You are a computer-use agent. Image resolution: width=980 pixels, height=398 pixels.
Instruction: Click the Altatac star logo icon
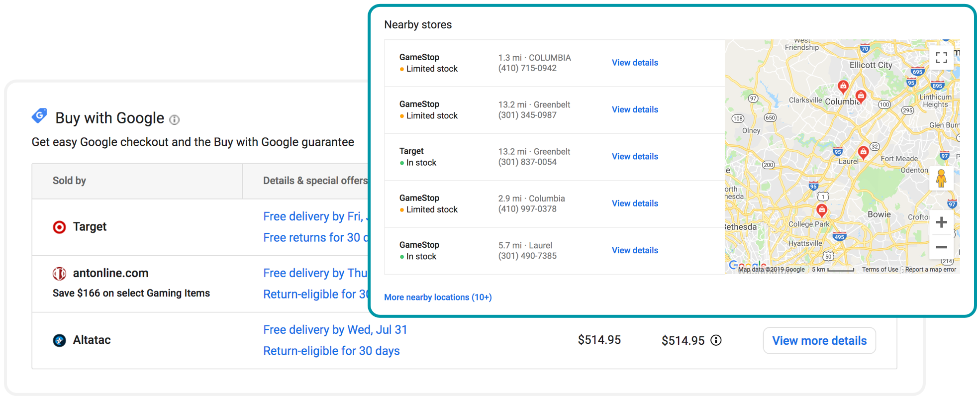tap(59, 340)
